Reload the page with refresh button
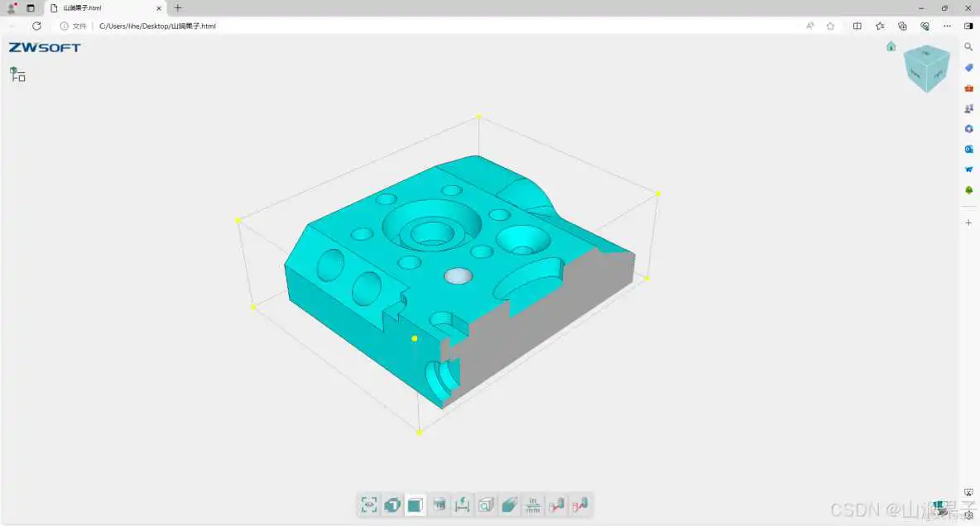Image resolution: width=980 pixels, height=526 pixels. (37, 26)
